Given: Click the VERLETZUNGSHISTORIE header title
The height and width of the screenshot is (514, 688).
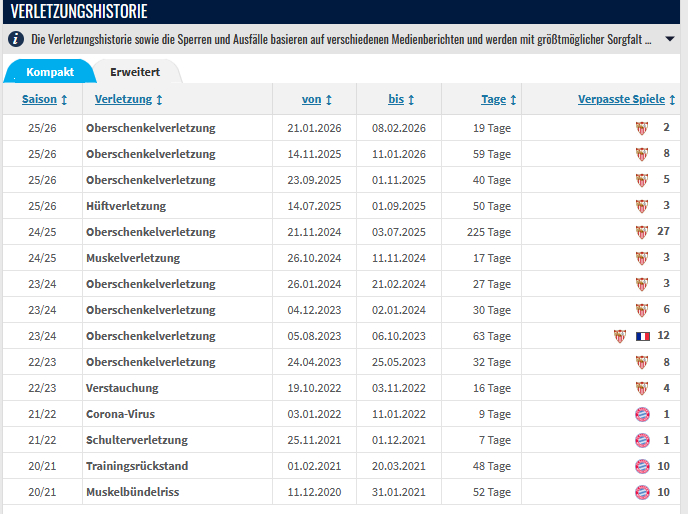Looking at the screenshot, I should tap(79, 11).
